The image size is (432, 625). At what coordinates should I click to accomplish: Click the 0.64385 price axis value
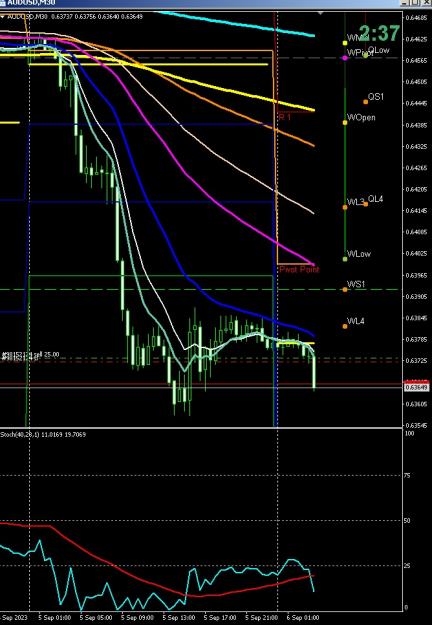417,125
